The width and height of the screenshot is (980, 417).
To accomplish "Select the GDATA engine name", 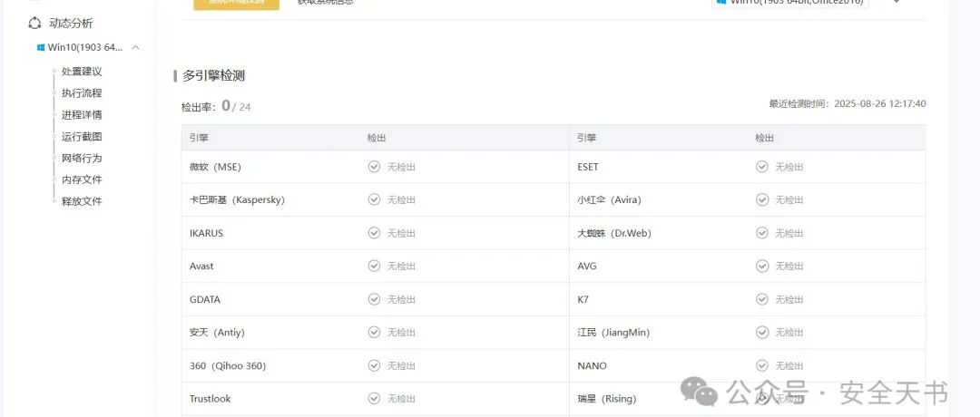I will [x=205, y=300].
